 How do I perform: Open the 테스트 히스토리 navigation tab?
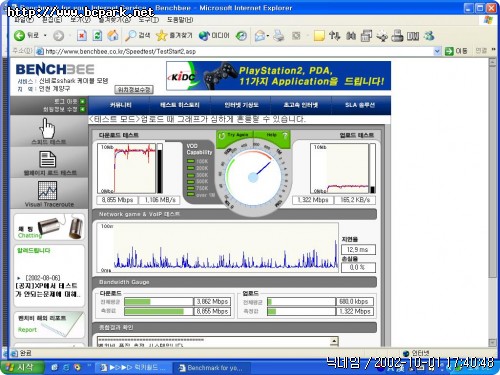click(180, 105)
